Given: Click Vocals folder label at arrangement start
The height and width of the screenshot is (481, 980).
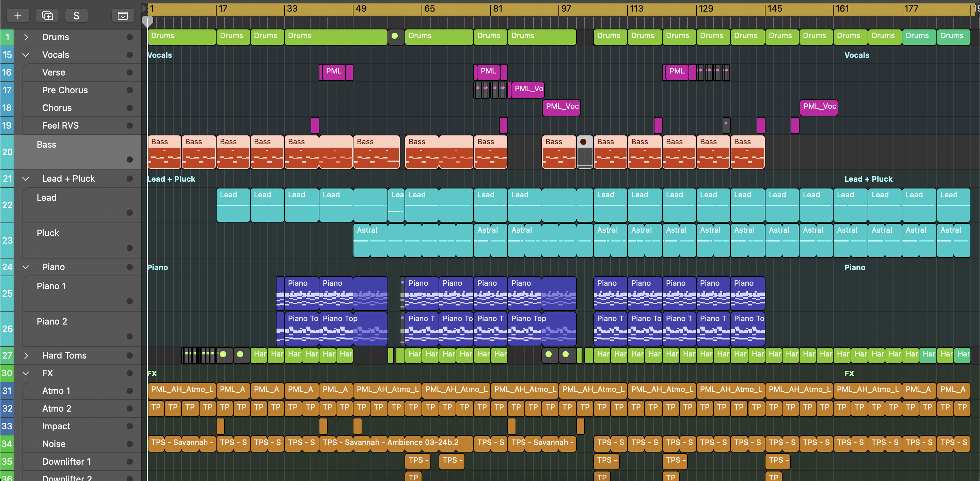Looking at the screenshot, I should 159,55.
